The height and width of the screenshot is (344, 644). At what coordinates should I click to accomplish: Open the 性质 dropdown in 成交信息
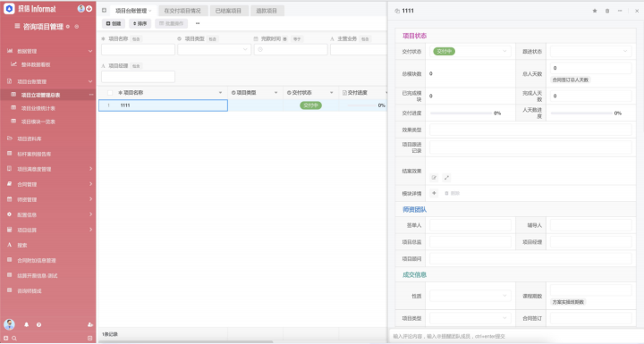pos(470,296)
